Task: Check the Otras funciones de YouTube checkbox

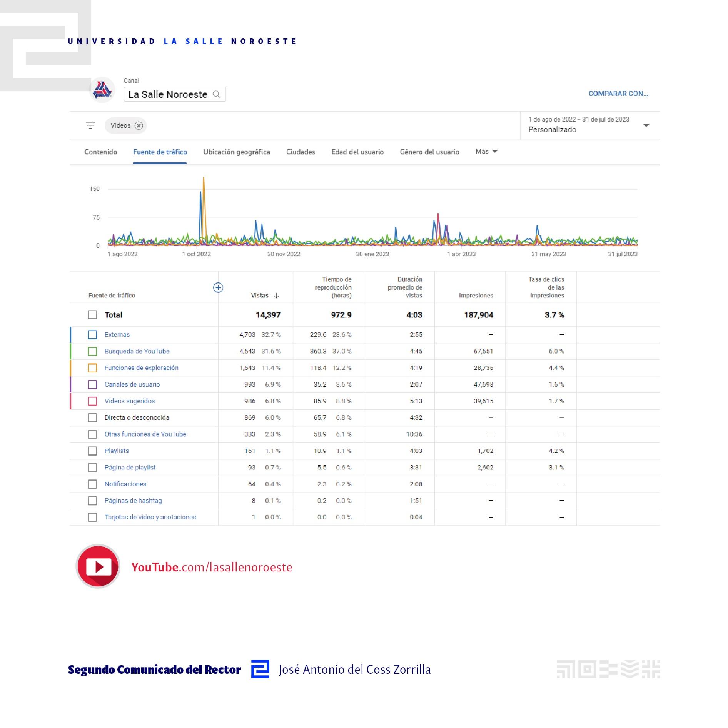Action: click(92, 434)
